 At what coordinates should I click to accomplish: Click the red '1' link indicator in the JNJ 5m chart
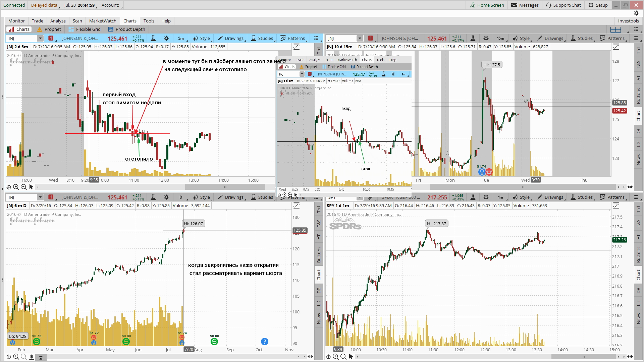pyautogui.click(x=51, y=38)
